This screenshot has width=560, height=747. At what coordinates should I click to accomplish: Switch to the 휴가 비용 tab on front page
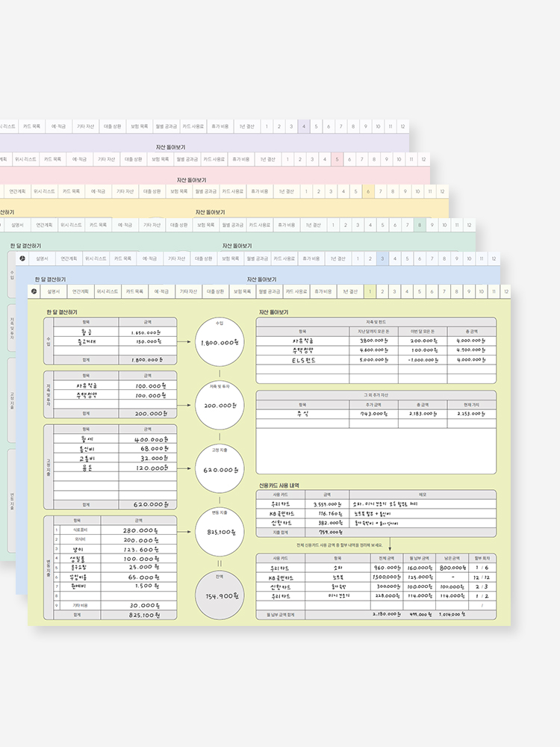pos(323,291)
